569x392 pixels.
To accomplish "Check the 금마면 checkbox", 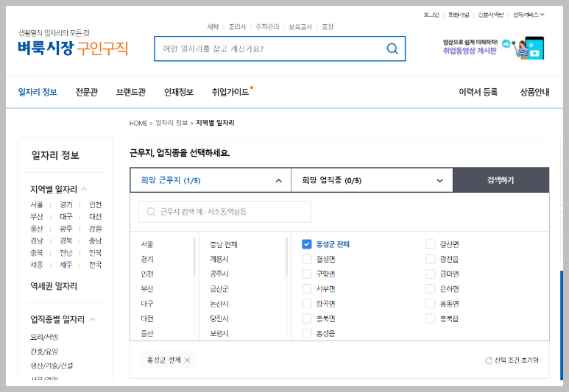I will (431, 274).
